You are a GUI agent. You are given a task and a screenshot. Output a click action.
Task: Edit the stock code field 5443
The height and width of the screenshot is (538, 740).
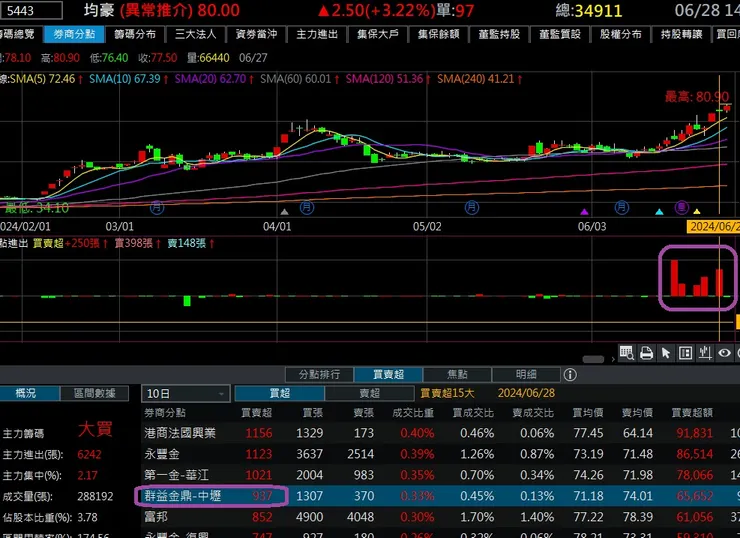(x=31, y=10)
